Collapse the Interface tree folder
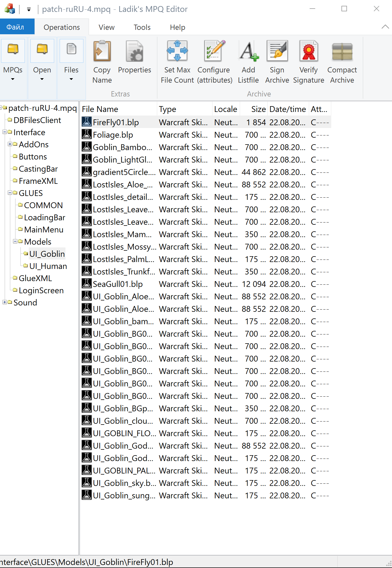392x568 pixels. pos(5,132)
